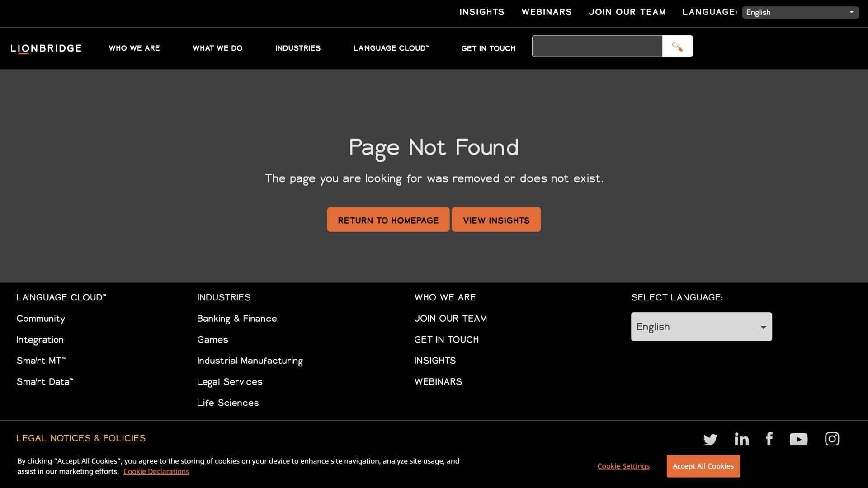Open the What We Do menu
Image resolution: width=868 pixels, height=488 pixels.
[x=217, y=48]
